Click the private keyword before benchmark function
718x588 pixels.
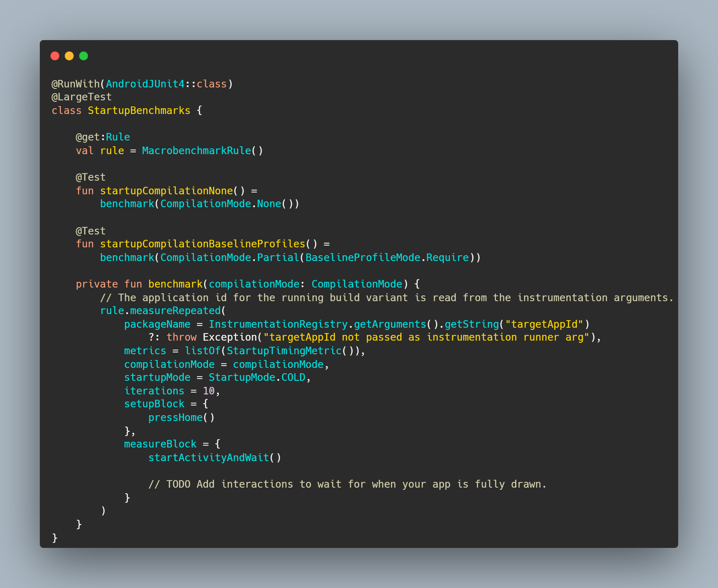point(97,284)
